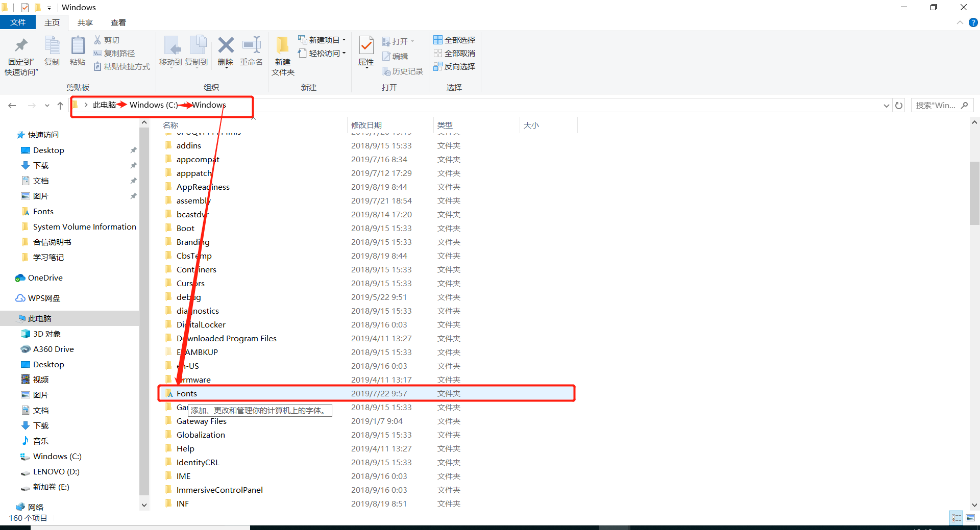This screenshot has height=530, width=980.
Task: Click the Copy (复制) ribbon icon
Action: [52, 46]
